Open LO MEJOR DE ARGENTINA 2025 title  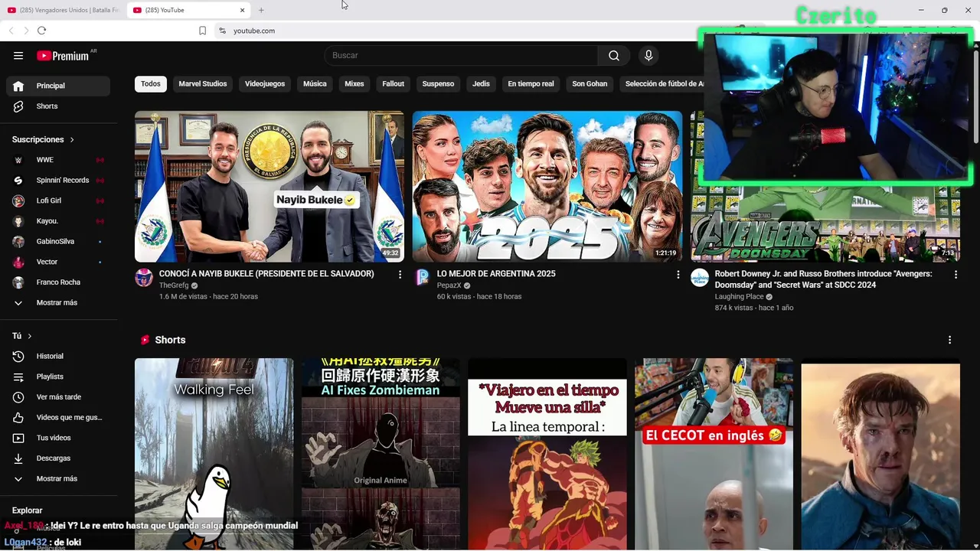coord(496,274)
